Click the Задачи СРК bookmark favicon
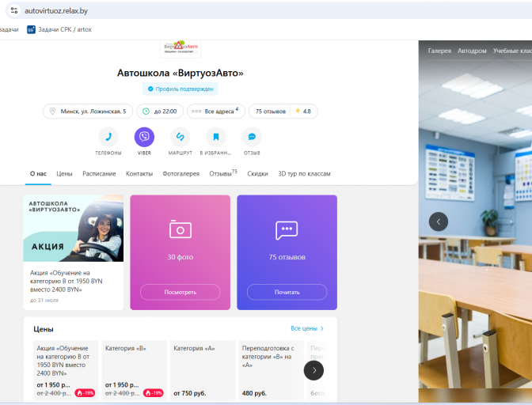The height and width of the screenshot is (405, 532). (x=31, y=30)
